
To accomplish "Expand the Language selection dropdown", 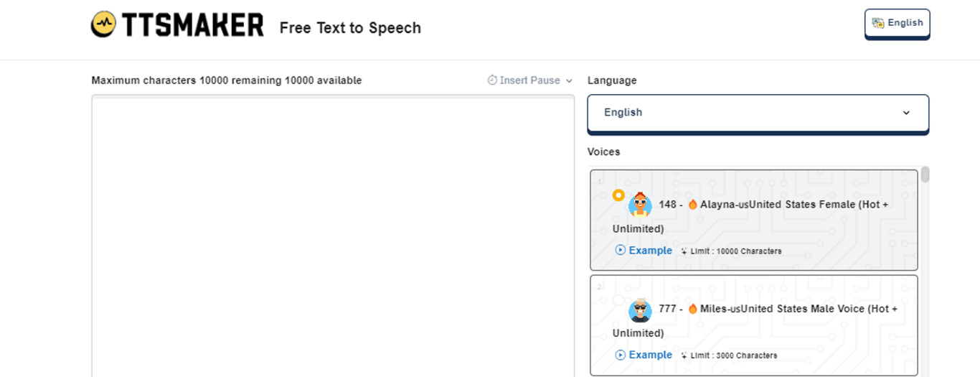I will tap(758, 113).
